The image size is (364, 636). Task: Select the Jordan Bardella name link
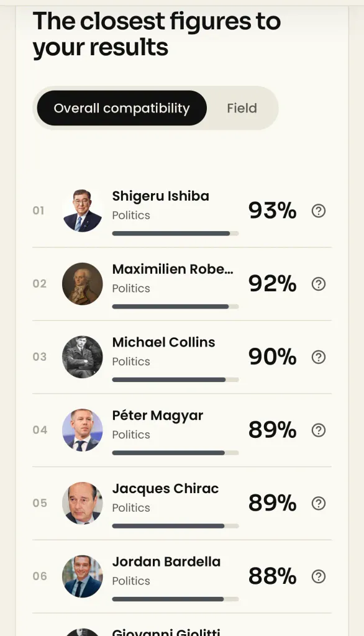pyautogui.click(x=166, y=561)
